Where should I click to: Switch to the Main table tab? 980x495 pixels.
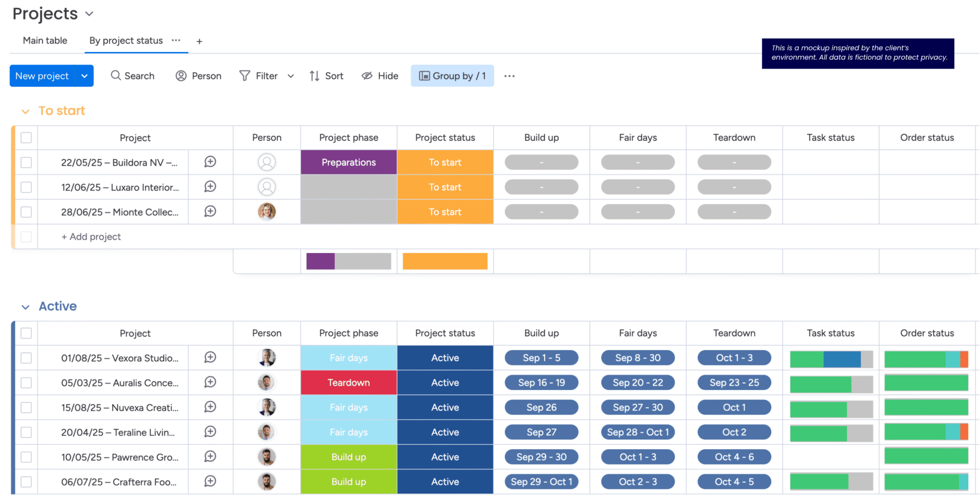[x=45, y=40]
